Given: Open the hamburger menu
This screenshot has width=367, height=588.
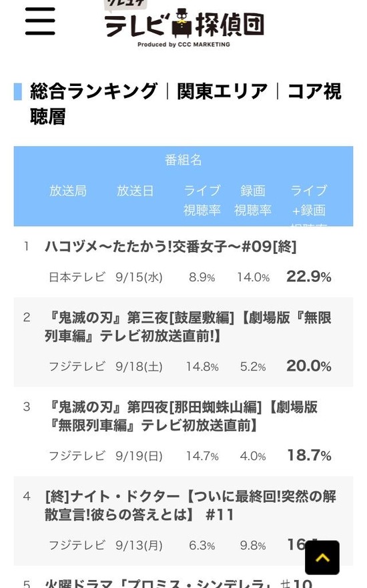Looking at the screenshot, I should 40,21.
